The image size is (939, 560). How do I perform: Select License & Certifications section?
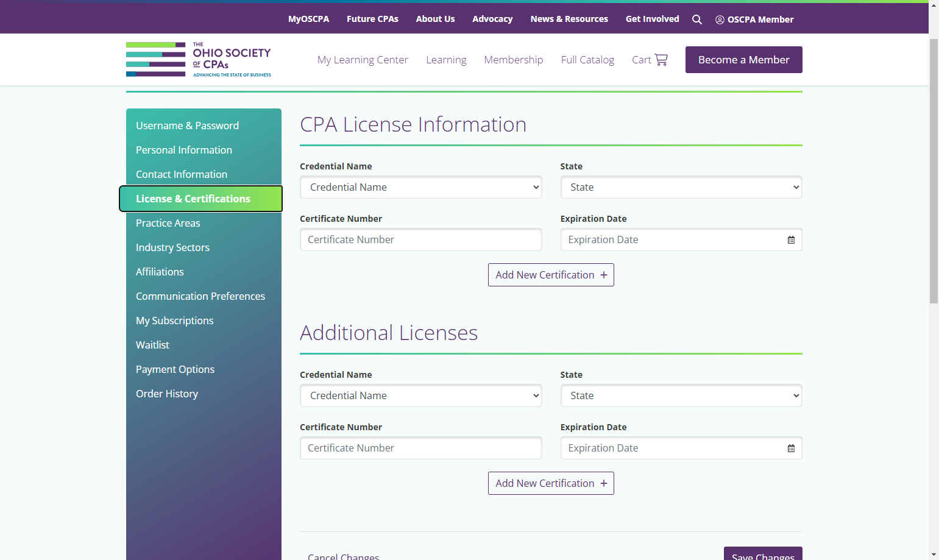pos(201,199)
